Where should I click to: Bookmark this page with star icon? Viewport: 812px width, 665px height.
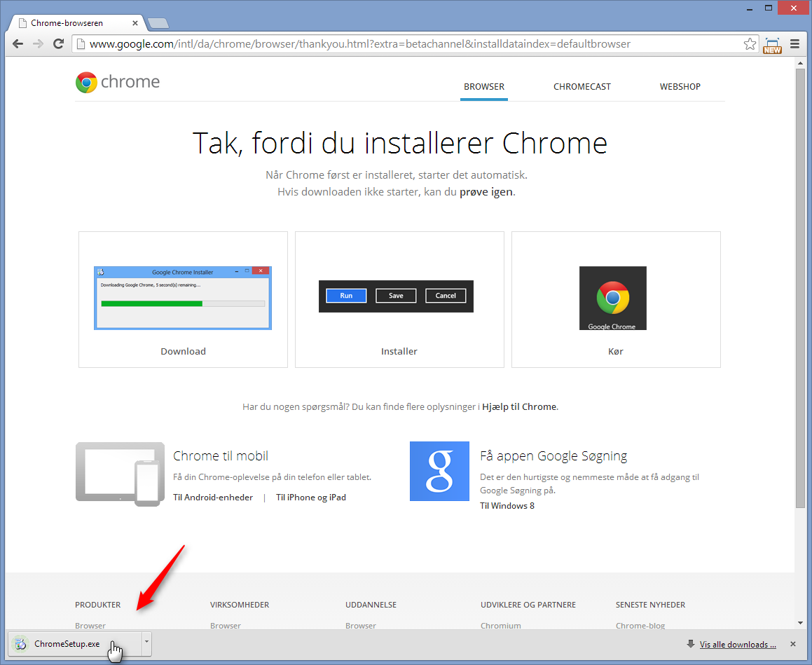pos(750,44)
